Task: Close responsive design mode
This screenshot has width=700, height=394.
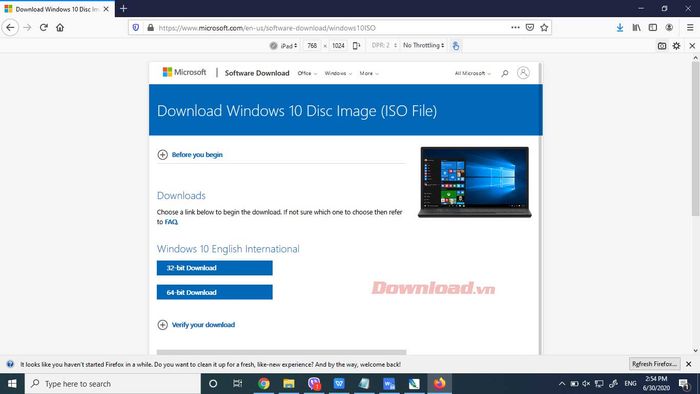Action: pos(692,46)
